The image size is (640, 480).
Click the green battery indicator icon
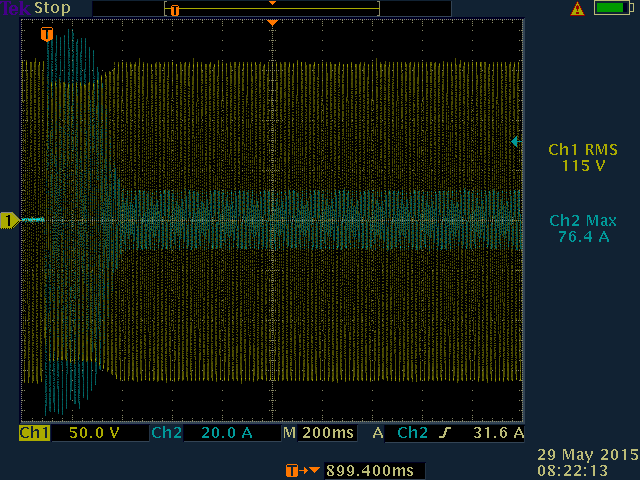[613, 8]
